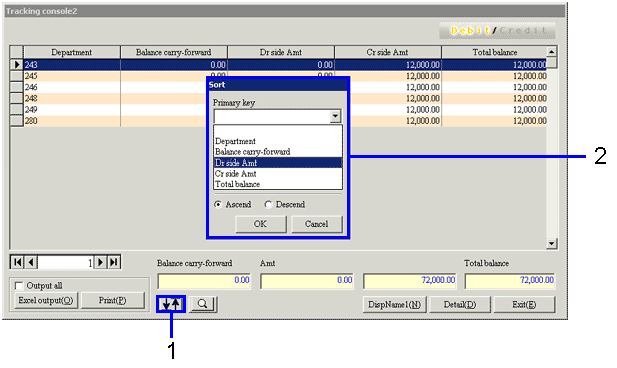
Task: Click the record number input field
Action: pos(66,262)
